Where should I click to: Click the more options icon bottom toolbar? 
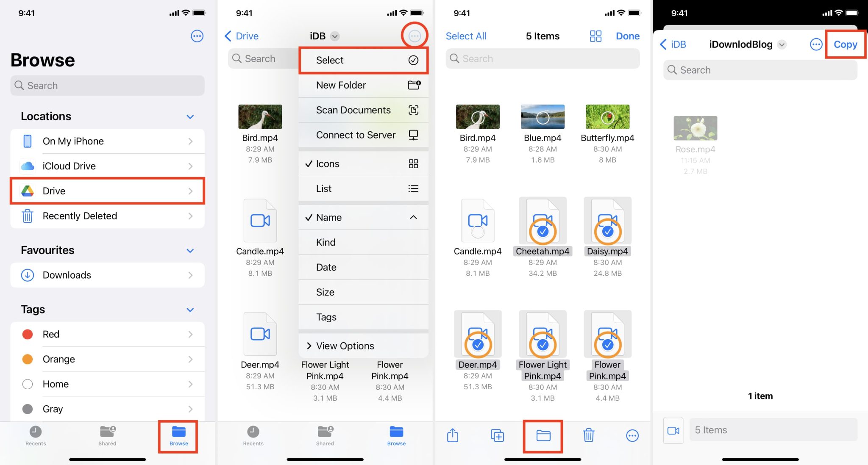click(x=632, y=434)
